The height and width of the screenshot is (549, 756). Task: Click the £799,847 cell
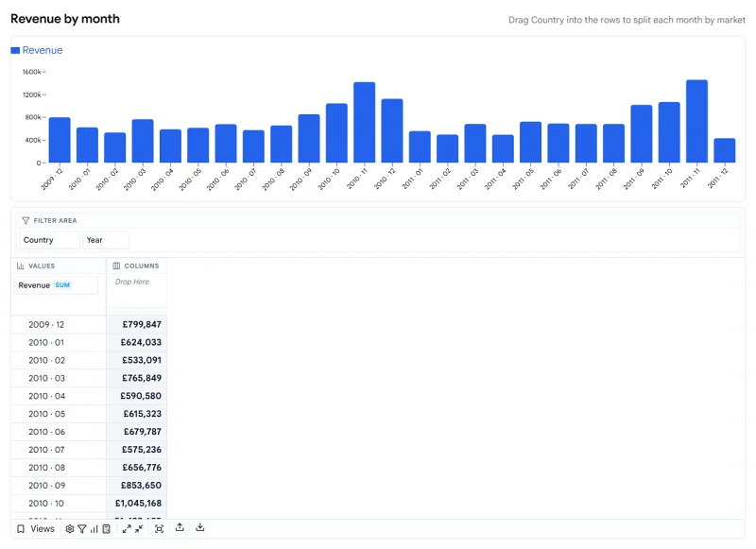(x=136, y=324)
